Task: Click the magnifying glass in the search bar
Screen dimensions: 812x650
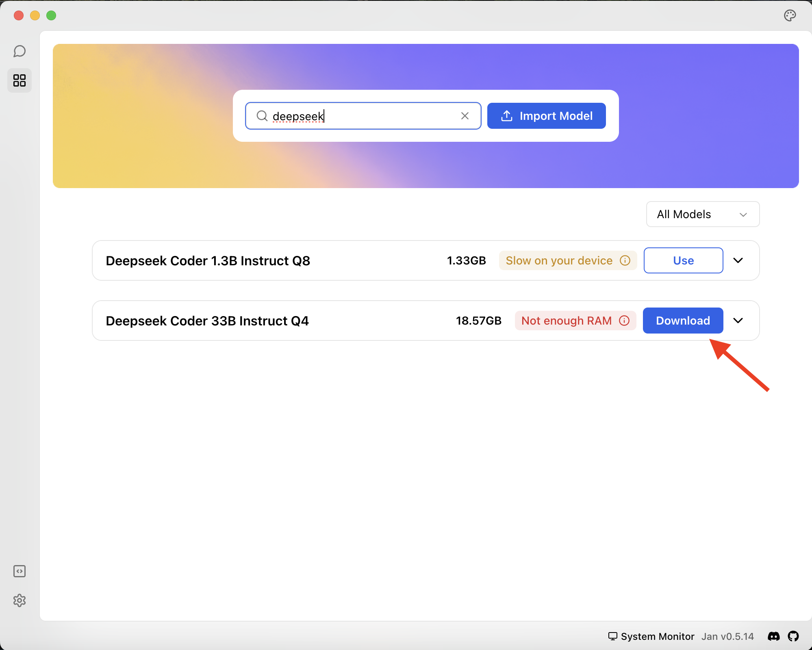Action: tap(262, 116)
